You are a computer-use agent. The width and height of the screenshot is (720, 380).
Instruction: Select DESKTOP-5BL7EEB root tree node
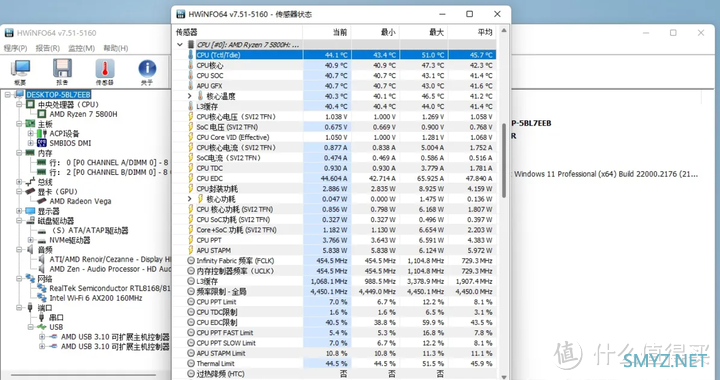pos(58,95)
